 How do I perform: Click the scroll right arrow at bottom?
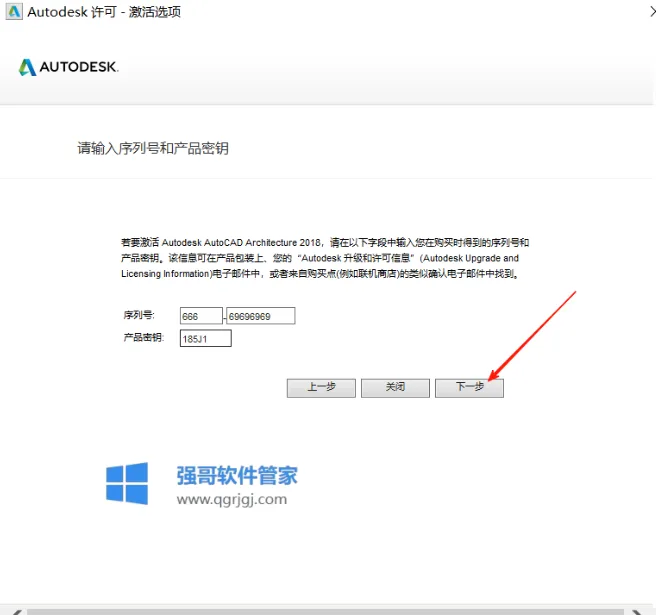[x=638, y=612]
